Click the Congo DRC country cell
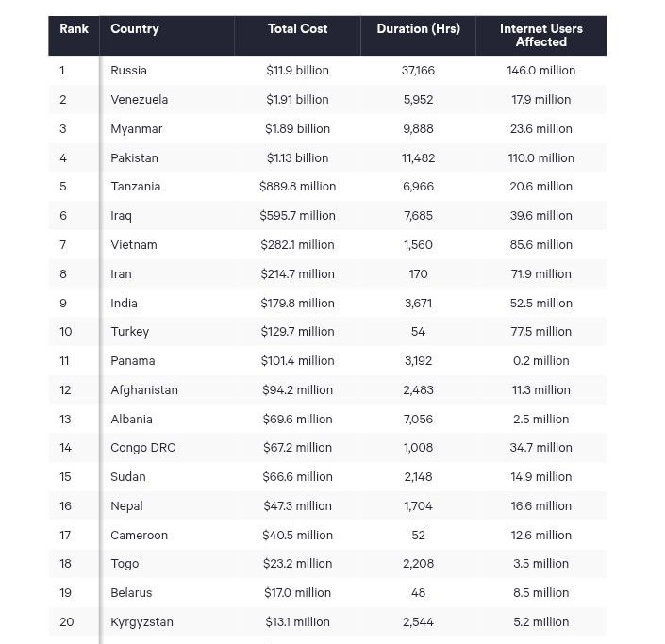 click(x=143, y=448)
